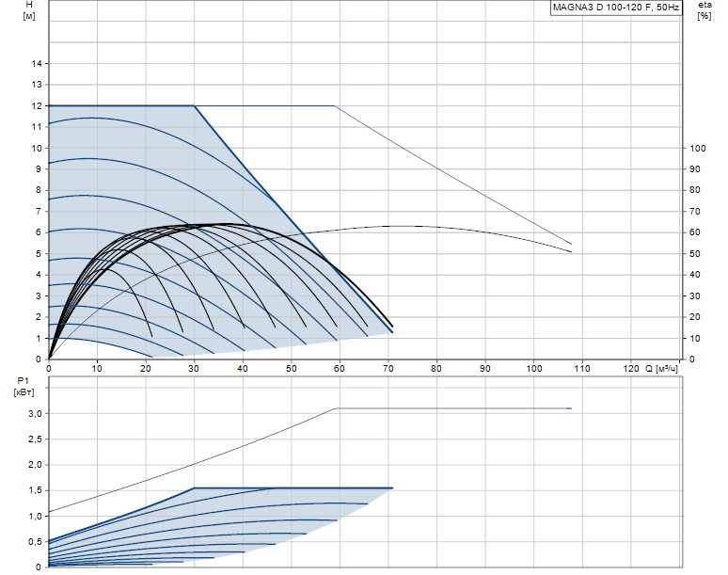Click the eta [%] axis title
728x575 pixels.
coord(704,10)
